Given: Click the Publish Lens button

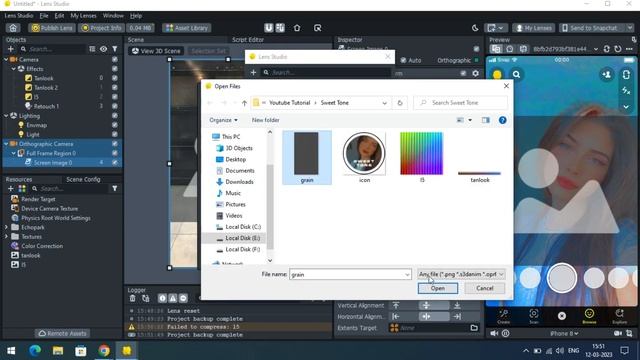Looking at the screenshot, I should click(52, 28).
